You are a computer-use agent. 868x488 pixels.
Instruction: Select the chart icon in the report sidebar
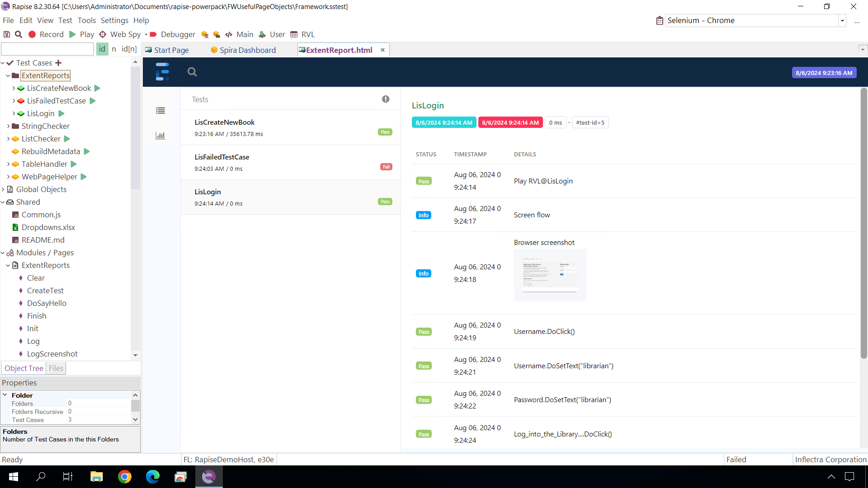tap(160, 136)
